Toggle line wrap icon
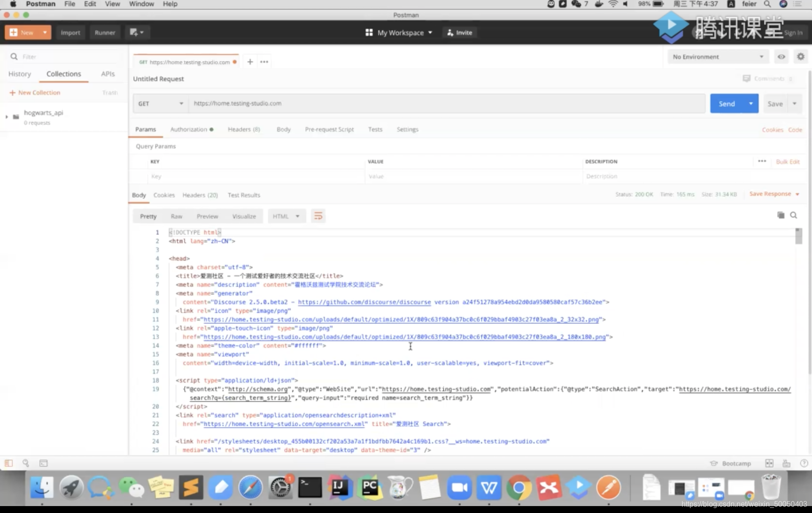 pos(318,216)
